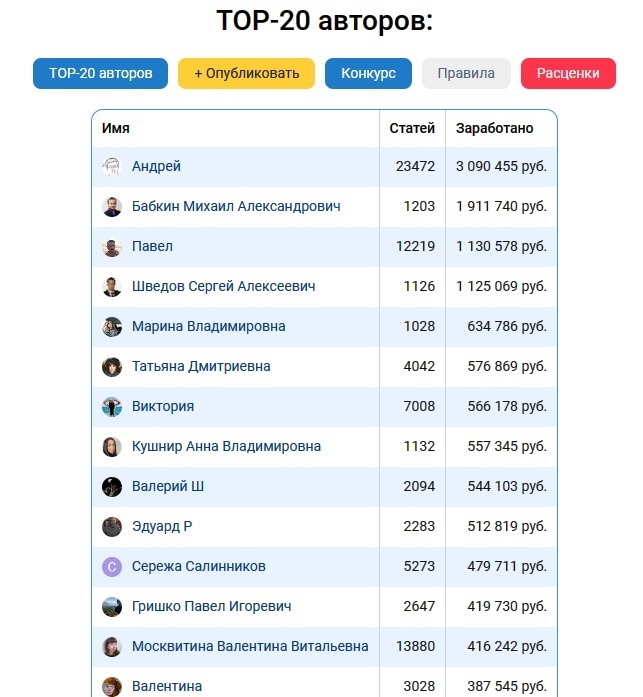
Task: Open the TOP-20 авторов tab
Action: click(101, 74)
